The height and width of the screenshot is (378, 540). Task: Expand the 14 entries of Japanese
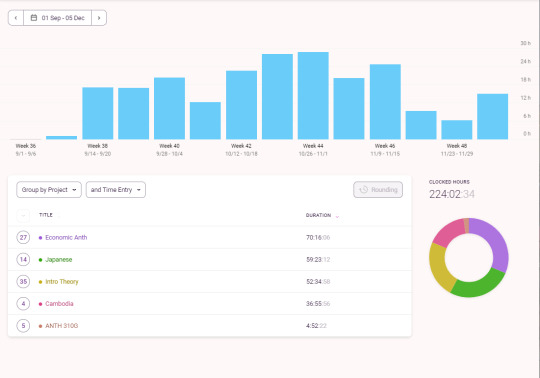pyautogui.click(x=23, y=260)
